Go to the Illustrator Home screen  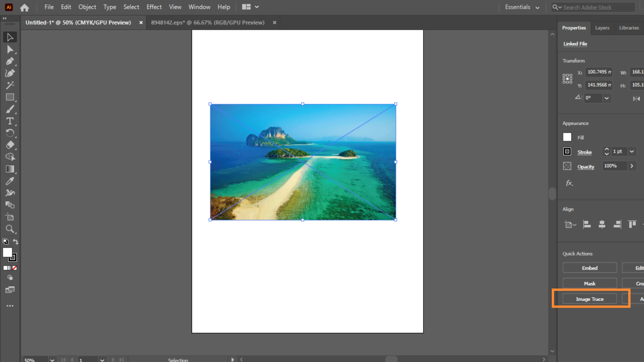tap(24, 8)
